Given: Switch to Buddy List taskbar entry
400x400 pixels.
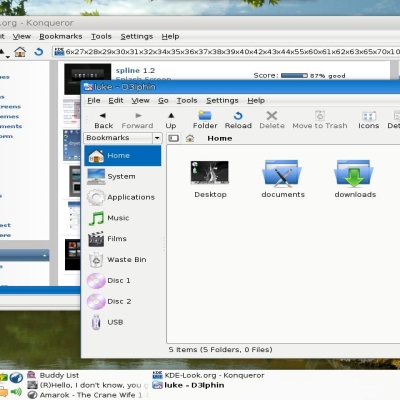Looking at the screenshot, I should tap(53, 375).
